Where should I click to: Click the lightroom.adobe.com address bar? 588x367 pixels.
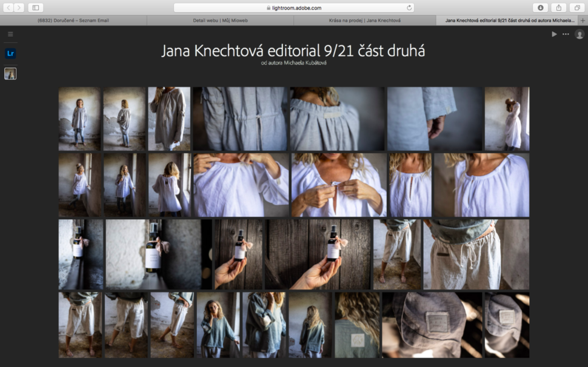(294, 8)
